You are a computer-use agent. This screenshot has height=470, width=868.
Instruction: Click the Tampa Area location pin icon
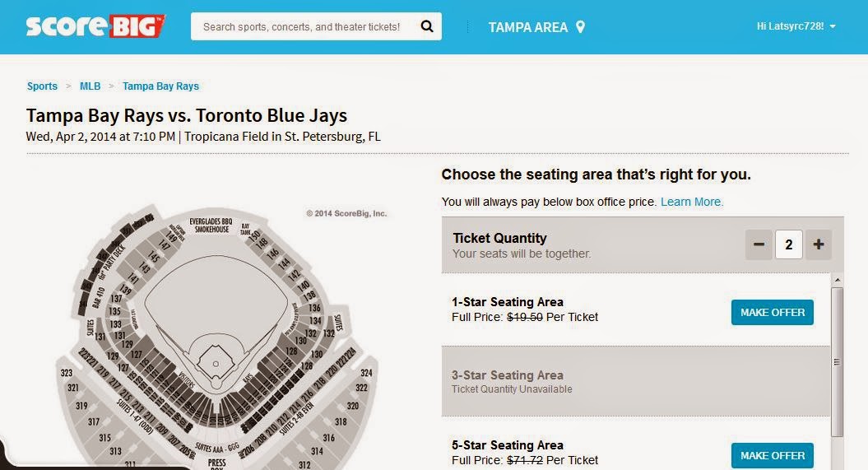click(580, 26)
